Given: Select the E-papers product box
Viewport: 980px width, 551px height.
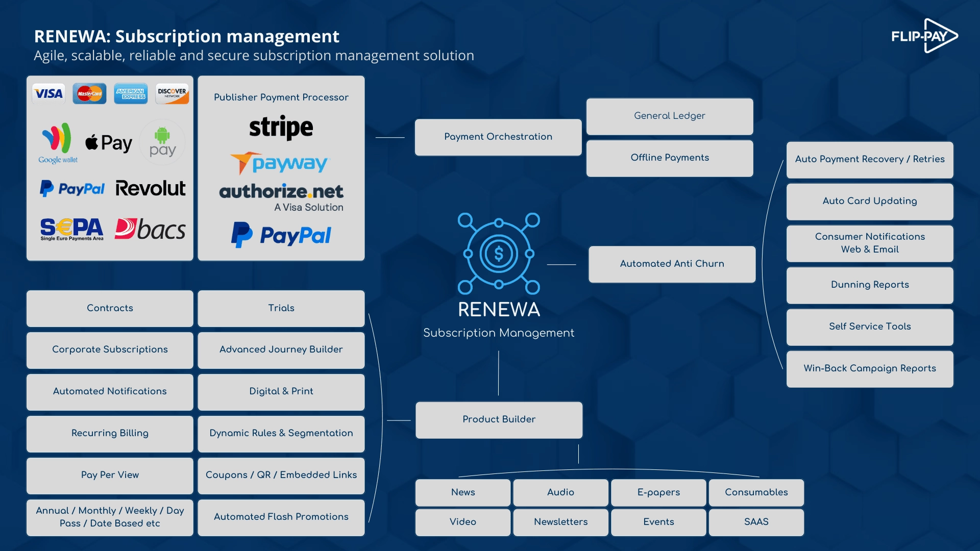Looking at the screenshot, I should 658,493.
